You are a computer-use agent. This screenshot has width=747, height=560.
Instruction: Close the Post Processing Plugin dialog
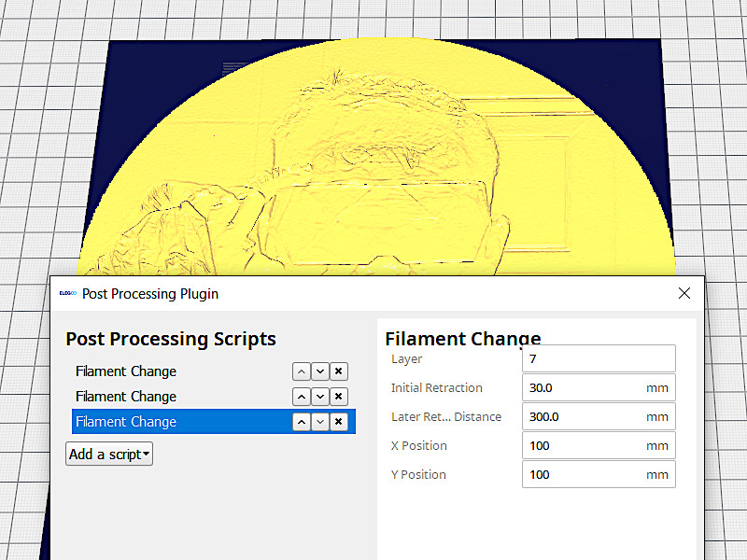(x=684, y=293)
